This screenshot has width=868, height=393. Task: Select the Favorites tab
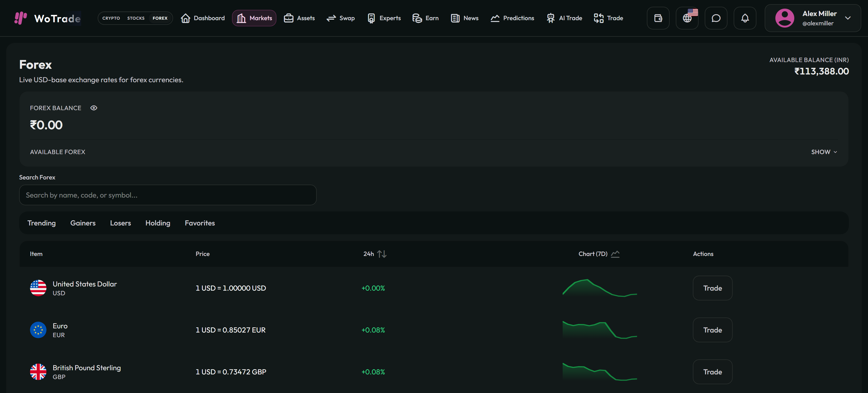click(x=200, y=223)
